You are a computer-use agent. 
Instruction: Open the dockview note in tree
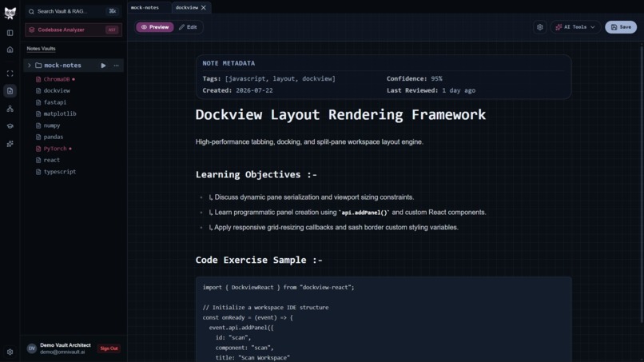tap(57, 91)
